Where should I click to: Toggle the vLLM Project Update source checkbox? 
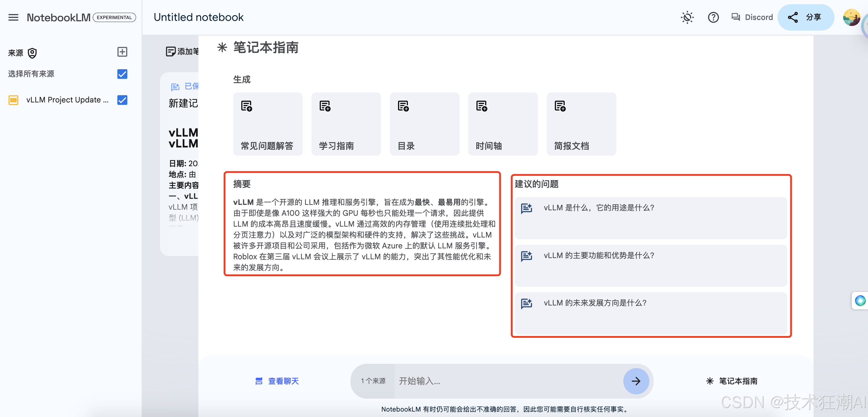click(x=122, y=100)
